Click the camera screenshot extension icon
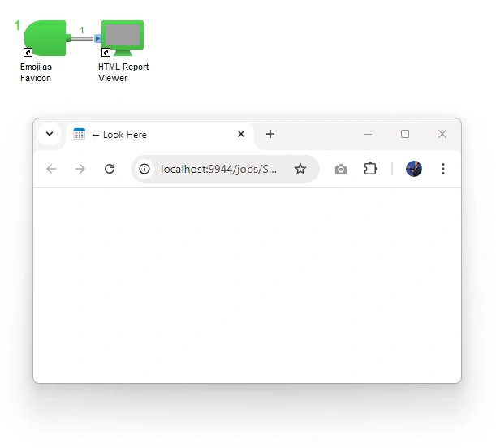This screenshot has width=496, height=448. point(341,169)
